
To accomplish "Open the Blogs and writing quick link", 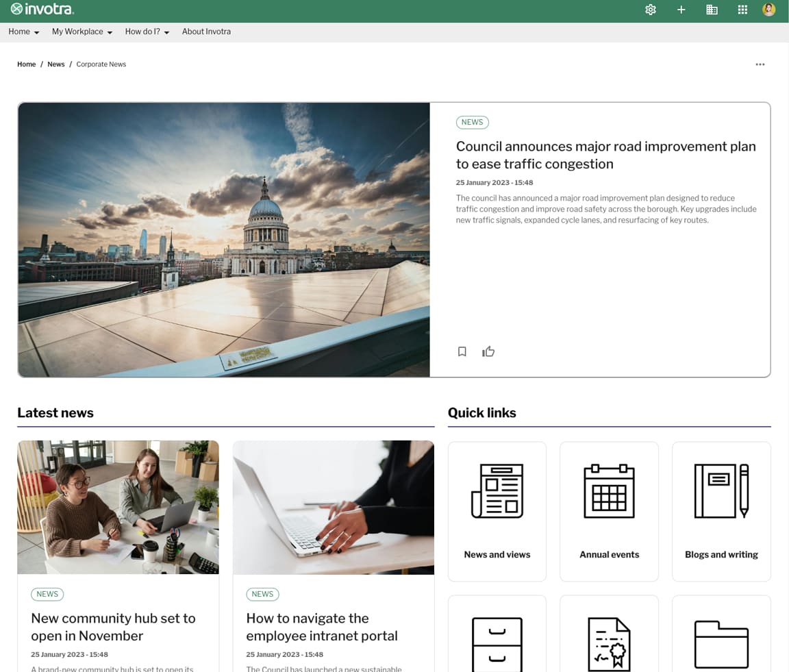I will tap(721, 511).
